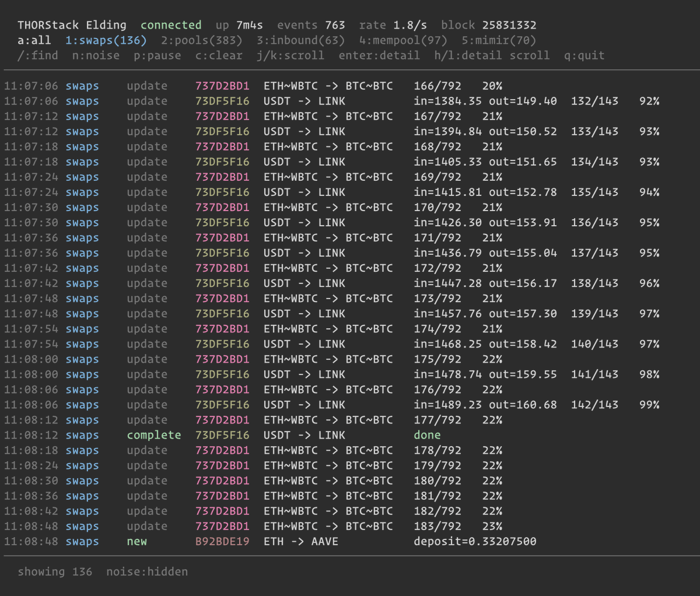Click the p:pause shortcut hint
Viewport: 700px width, 596px height.
tap(157, 55)
